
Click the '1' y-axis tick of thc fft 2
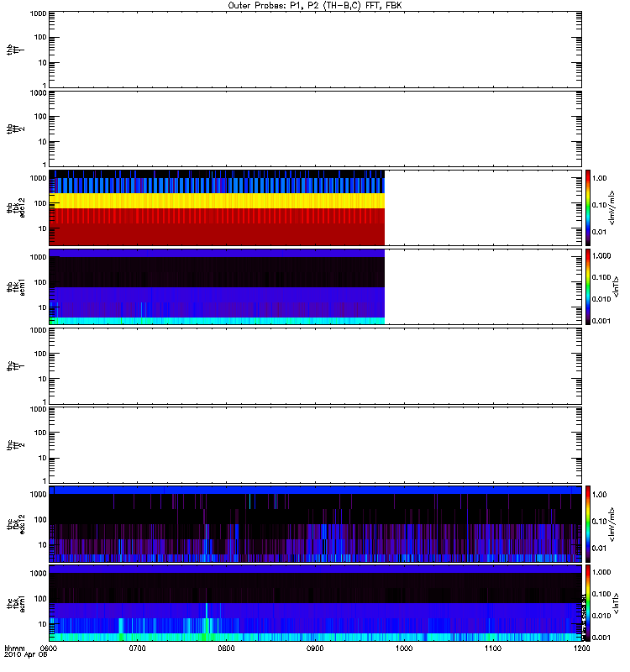pos(45,480)
